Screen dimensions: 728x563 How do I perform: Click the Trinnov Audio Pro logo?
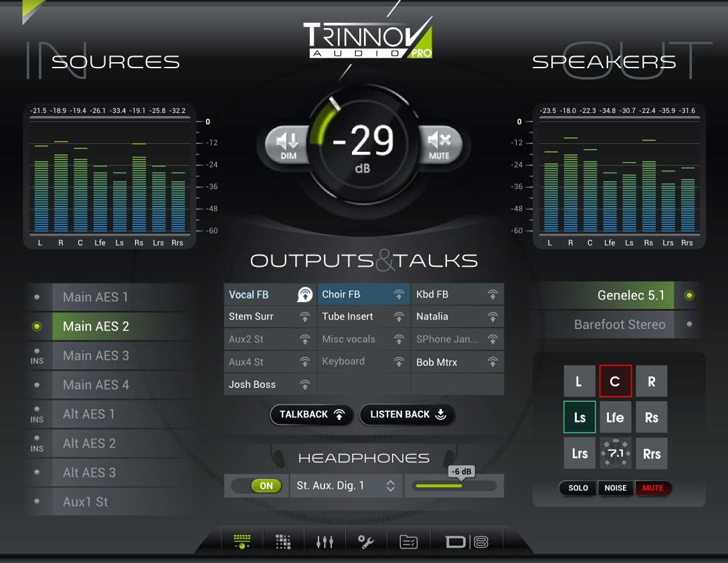pyautogui.click(x=368, y=39)
